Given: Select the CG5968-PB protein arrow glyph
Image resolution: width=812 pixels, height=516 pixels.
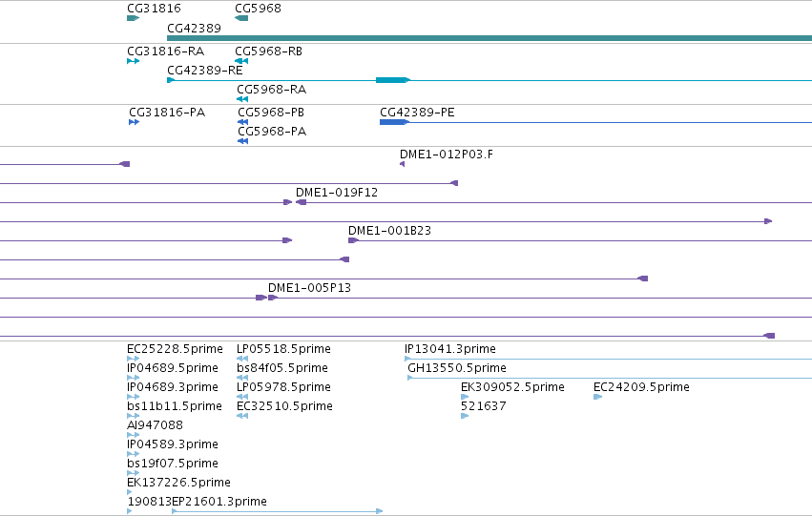Looking at the screenshot, I should pyautogui.click(x=243, y=122).
